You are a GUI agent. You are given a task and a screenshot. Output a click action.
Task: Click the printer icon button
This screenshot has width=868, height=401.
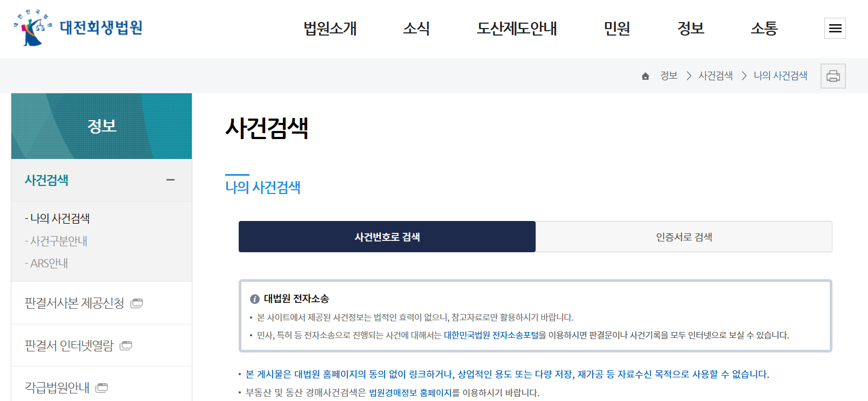833,76
